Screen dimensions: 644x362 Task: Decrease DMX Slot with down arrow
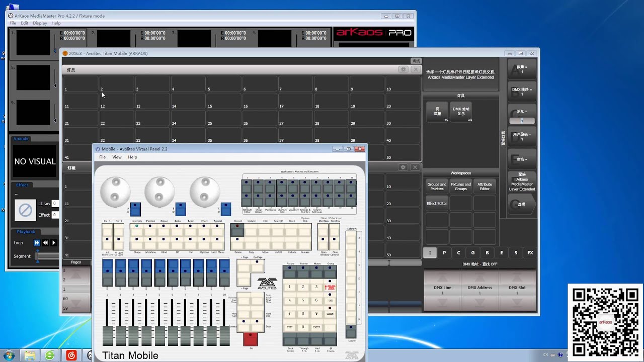pos(517,303)
